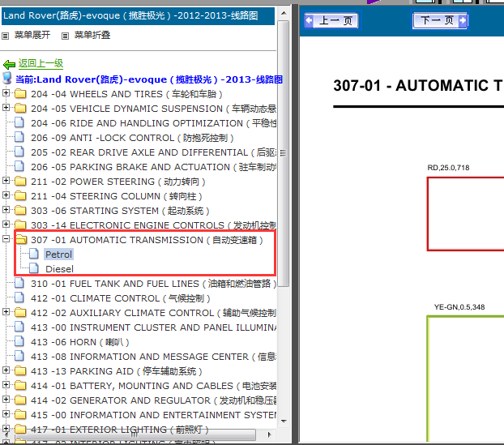This screenshot has height=445, width=504.
Task: Select the Diesel wiring diagram
Action: (59, 269)
